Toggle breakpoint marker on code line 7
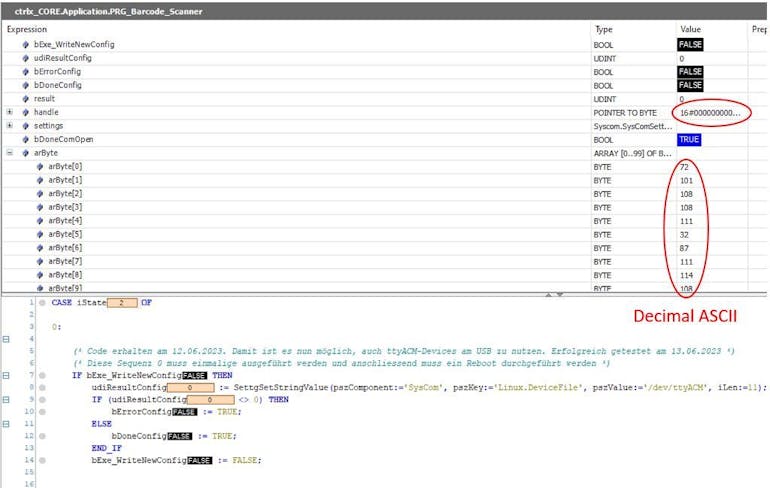Viewport: 770px width, 488px height. coord(42,375)
